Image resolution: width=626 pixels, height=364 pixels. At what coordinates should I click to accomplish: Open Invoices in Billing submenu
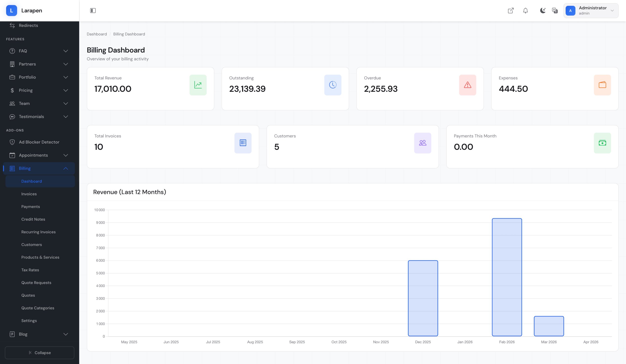point(29,194)
